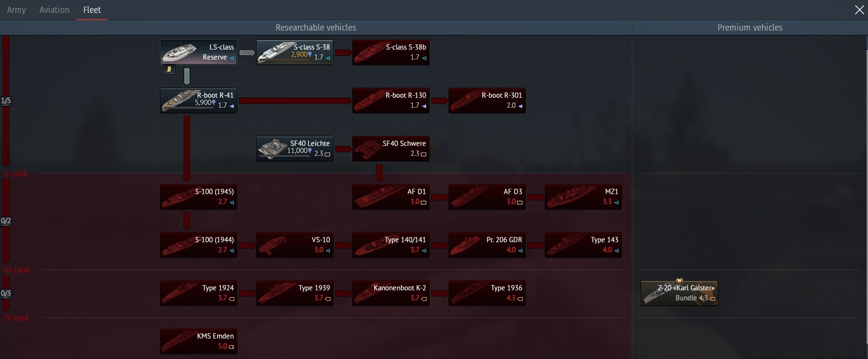Image resolution: width=868 pixels, height=359 pixels.
Task: Select the LS-class Reserve boat card
Action: point(199,52)
